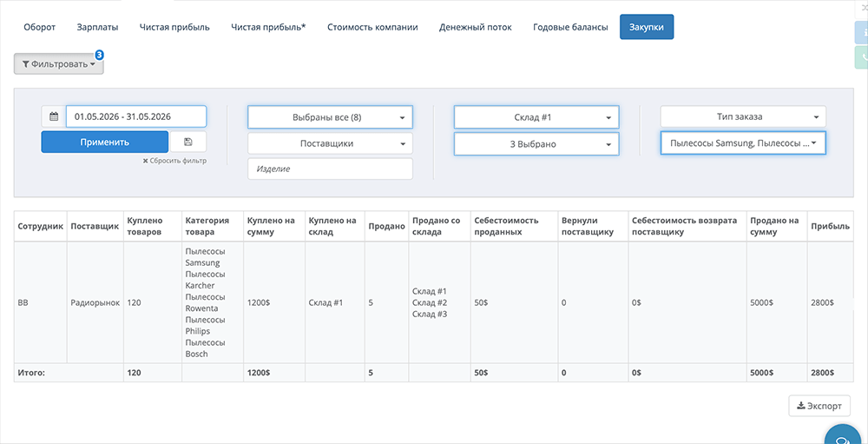Click the Склад #3 entry in table
Image resolution: width=868 pixels, height=444 pixels.
[430, 315]
